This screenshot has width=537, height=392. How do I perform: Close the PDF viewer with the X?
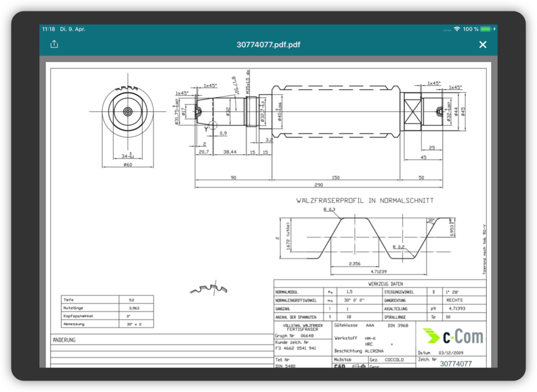tap(483, 45)
